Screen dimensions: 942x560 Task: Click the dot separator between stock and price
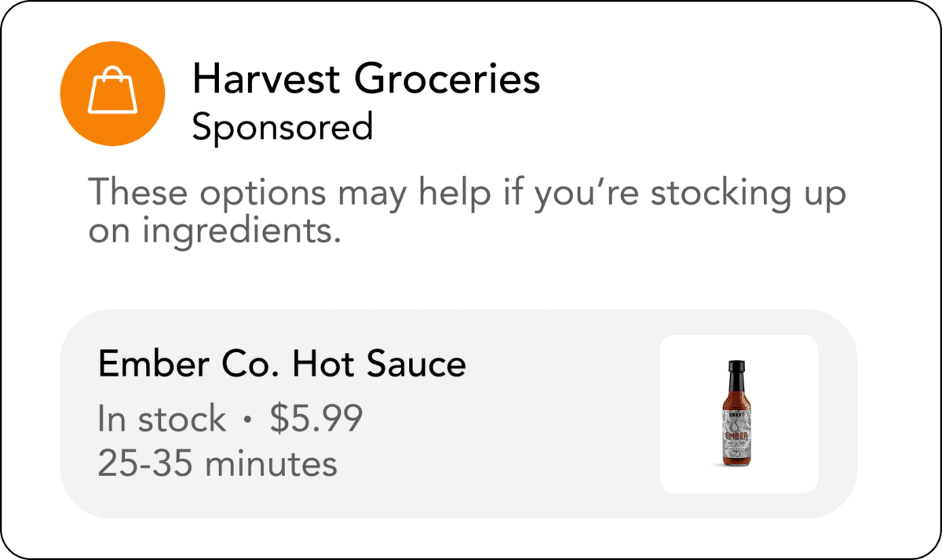[x=248, y=421]
